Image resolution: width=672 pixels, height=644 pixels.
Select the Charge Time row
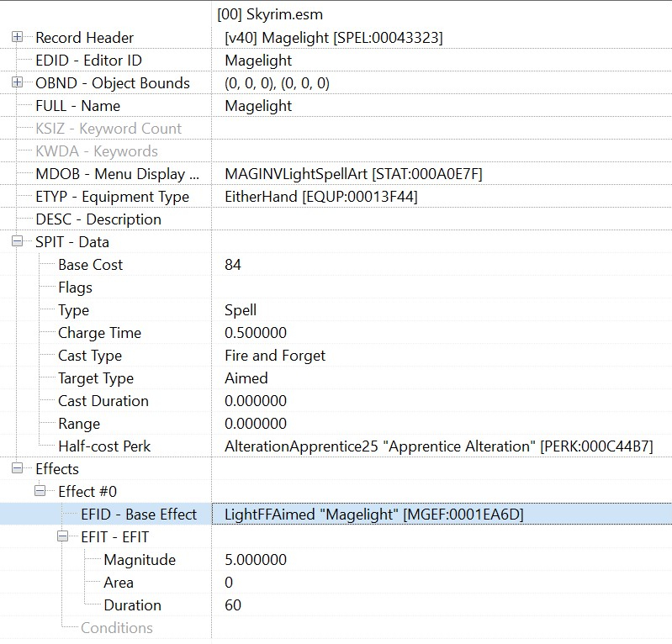point(336,333)
